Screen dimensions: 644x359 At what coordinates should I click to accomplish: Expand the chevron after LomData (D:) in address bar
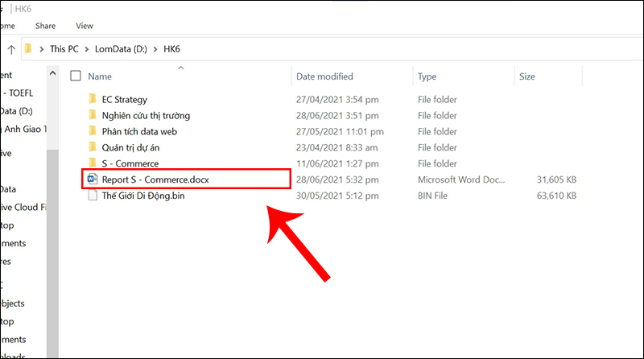point(155,49)
